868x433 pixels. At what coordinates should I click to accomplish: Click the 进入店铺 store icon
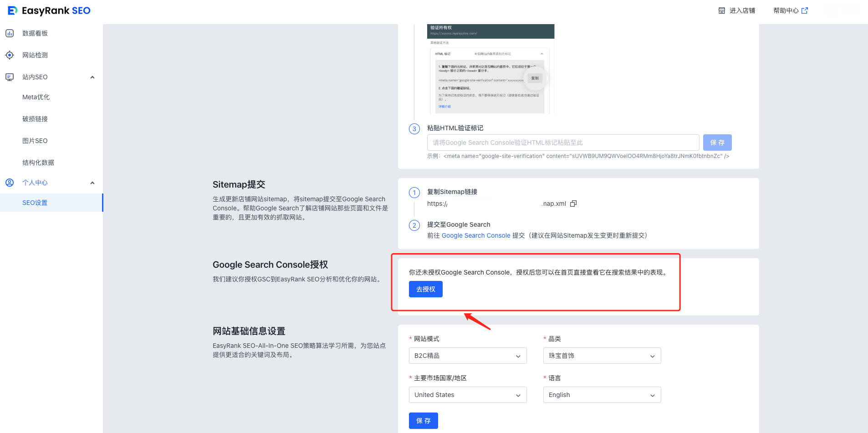tap(722, 10)
